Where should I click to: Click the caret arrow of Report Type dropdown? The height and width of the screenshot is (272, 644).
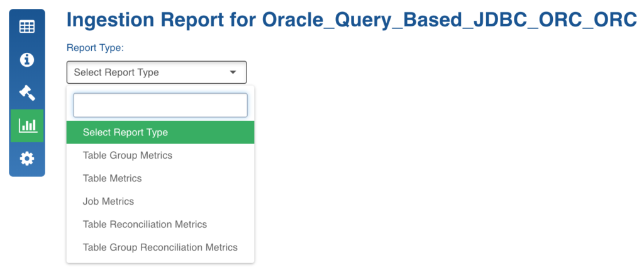pos(233,73)
